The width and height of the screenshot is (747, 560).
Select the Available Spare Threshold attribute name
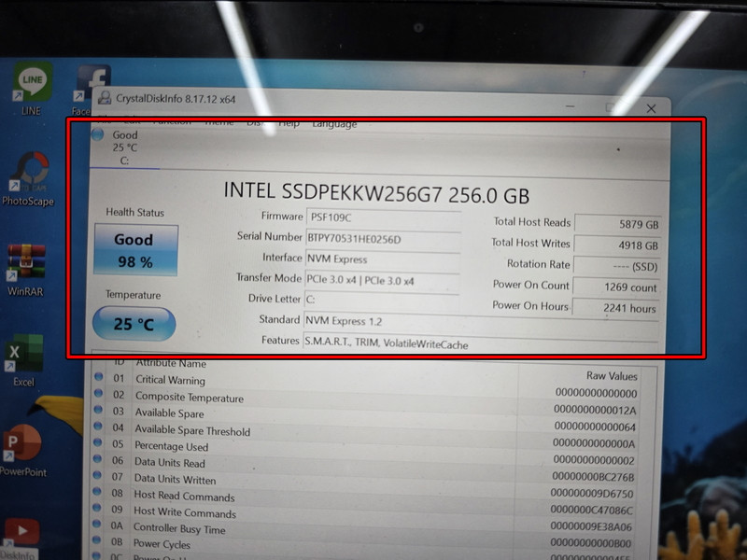pos(192,430)
